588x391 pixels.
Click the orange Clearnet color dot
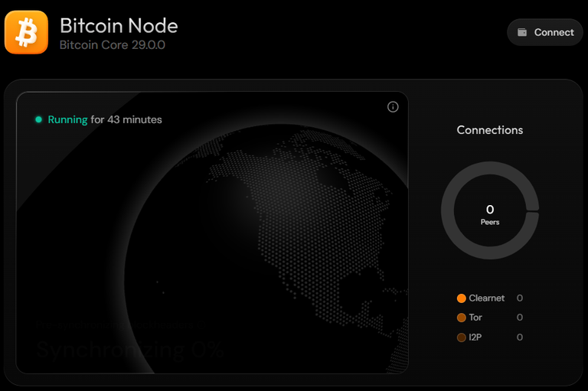pos(461,298)
